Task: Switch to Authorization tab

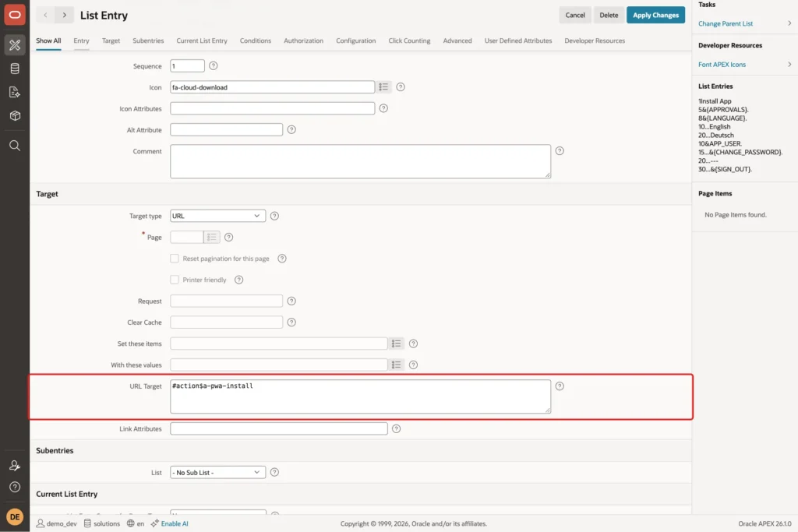Action: [x=303, y=41]
